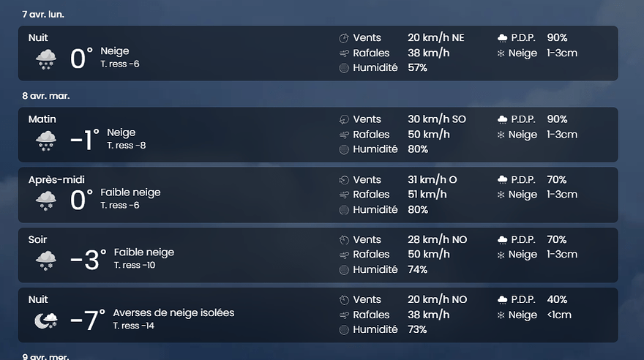Click the "Matin" period label
Viewport: 644px width, 360px height.
tap(42, 119)
